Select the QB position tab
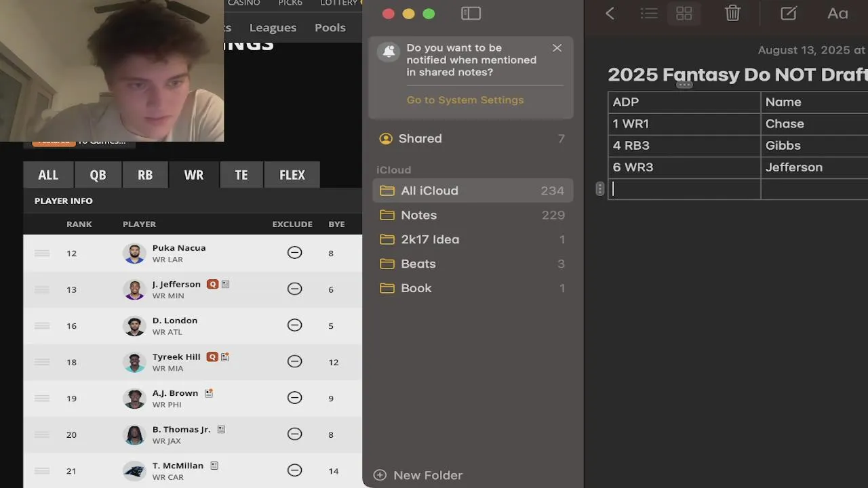The width and height of the screenshot is (868, 488). pos(98,175)
